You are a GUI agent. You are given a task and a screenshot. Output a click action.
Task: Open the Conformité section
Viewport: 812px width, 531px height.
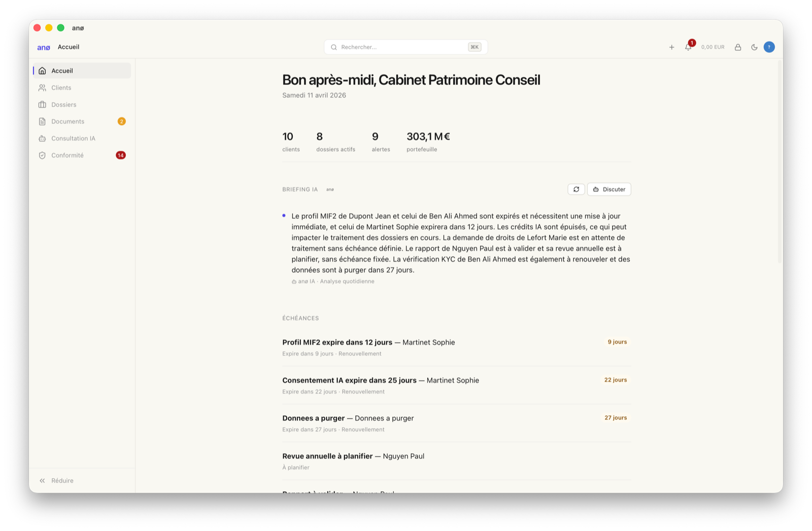click(67, 155)
